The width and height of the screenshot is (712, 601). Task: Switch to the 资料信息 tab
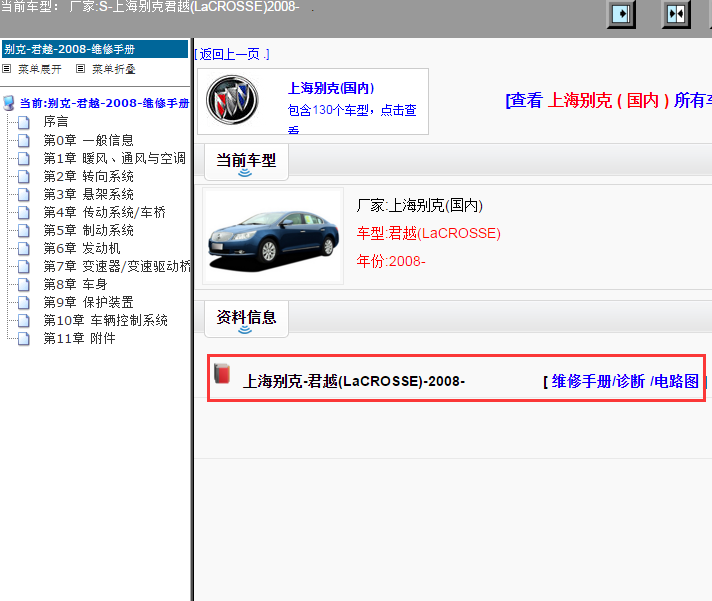click(246, 319)
